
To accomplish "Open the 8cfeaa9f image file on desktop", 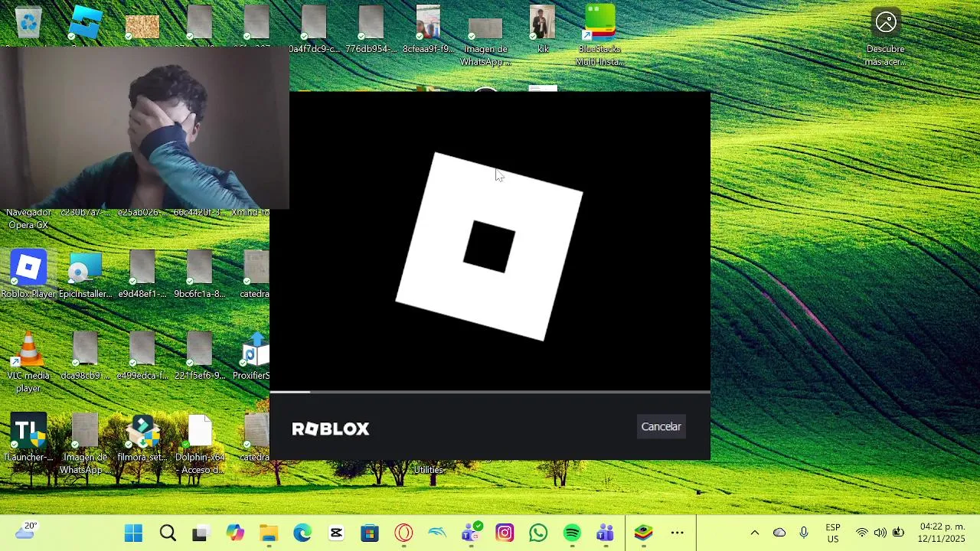I will tap(428, 29).
